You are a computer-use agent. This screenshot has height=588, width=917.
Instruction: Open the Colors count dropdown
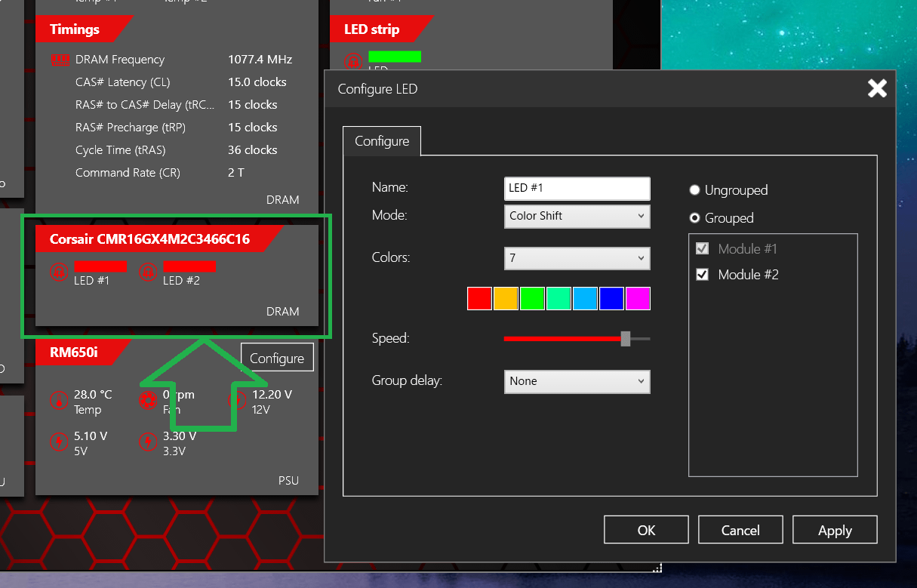[577, 258]
